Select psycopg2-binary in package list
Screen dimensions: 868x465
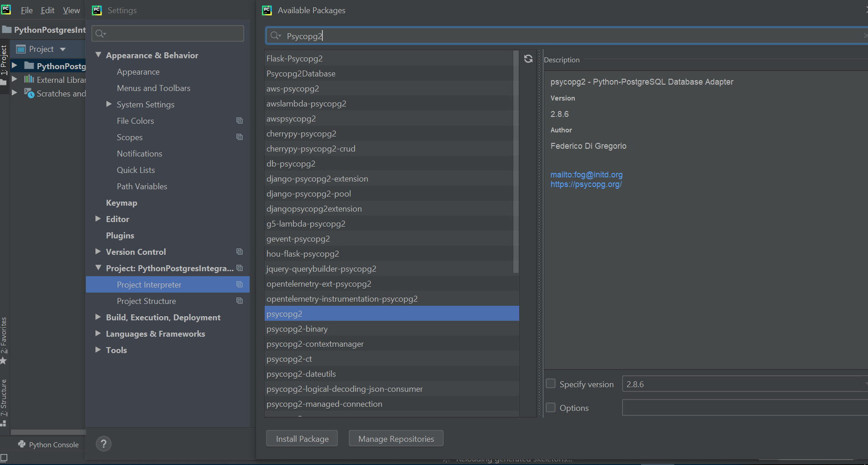(297, 329)
